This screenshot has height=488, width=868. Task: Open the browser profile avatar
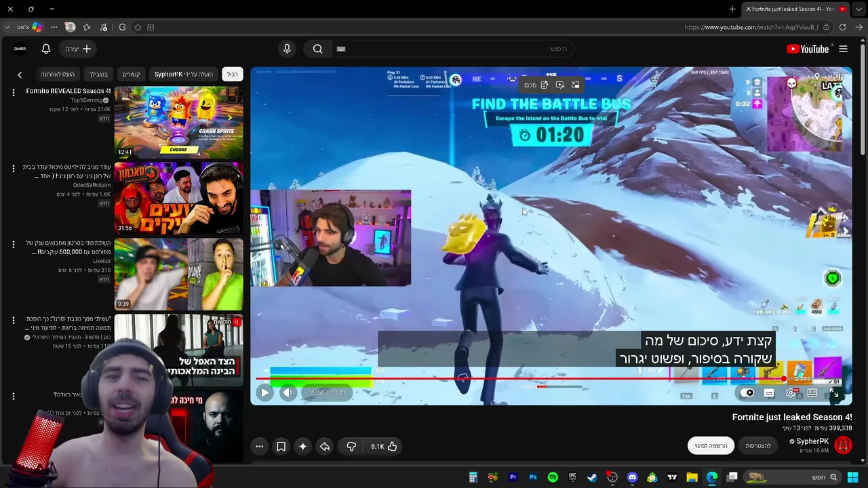70,27
